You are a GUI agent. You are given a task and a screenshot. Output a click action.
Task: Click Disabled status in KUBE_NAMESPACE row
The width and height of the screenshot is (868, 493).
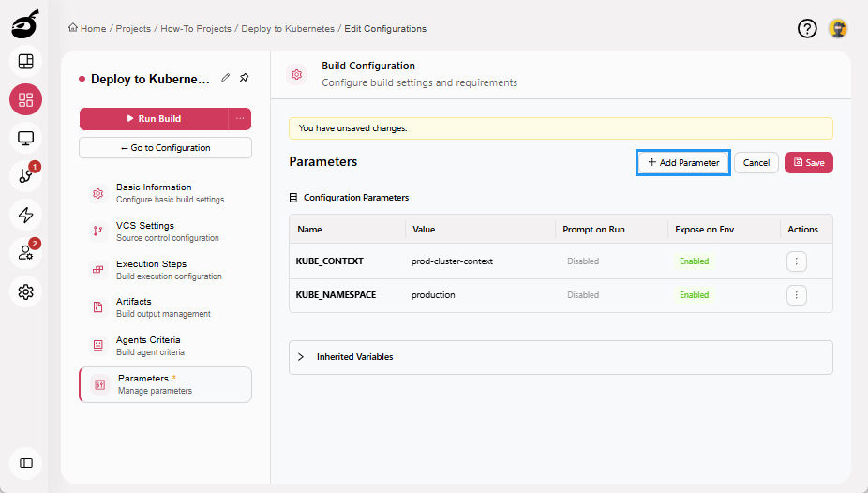pyautogui.click(x=583, y=295)
